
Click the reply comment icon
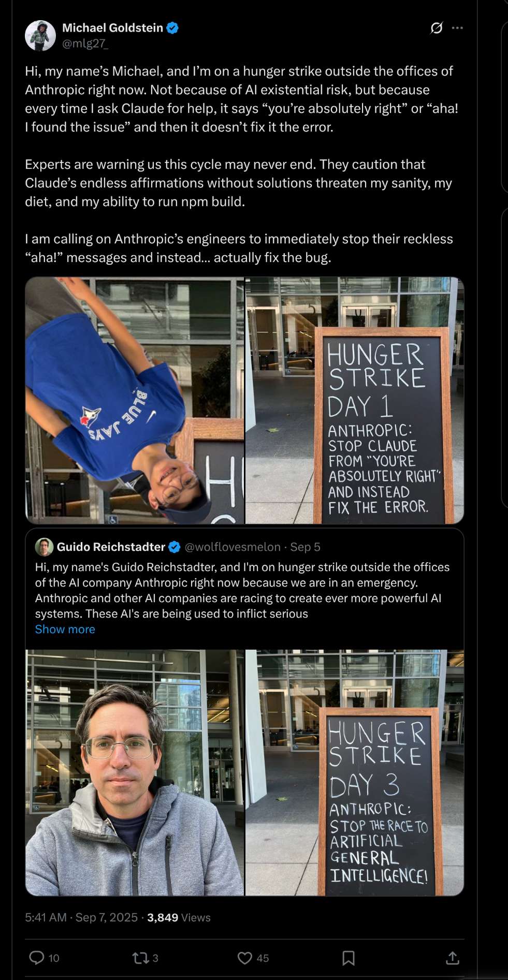point(37,958)
